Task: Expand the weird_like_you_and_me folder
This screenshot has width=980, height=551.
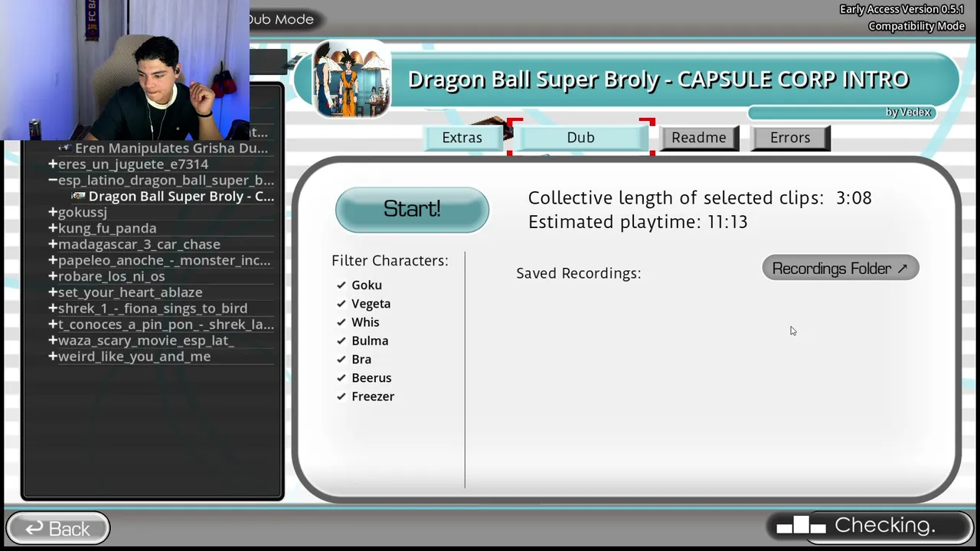Action: (53, 357)
